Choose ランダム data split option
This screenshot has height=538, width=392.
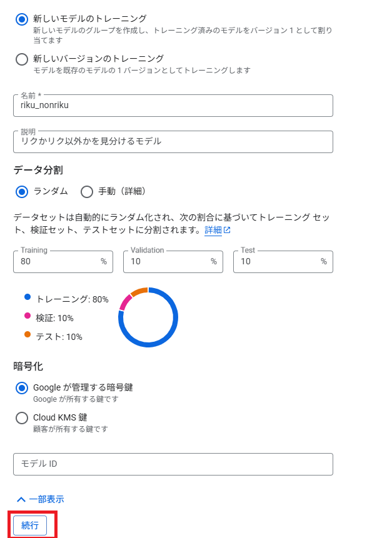pyautogui.click(x=22, y=192)
